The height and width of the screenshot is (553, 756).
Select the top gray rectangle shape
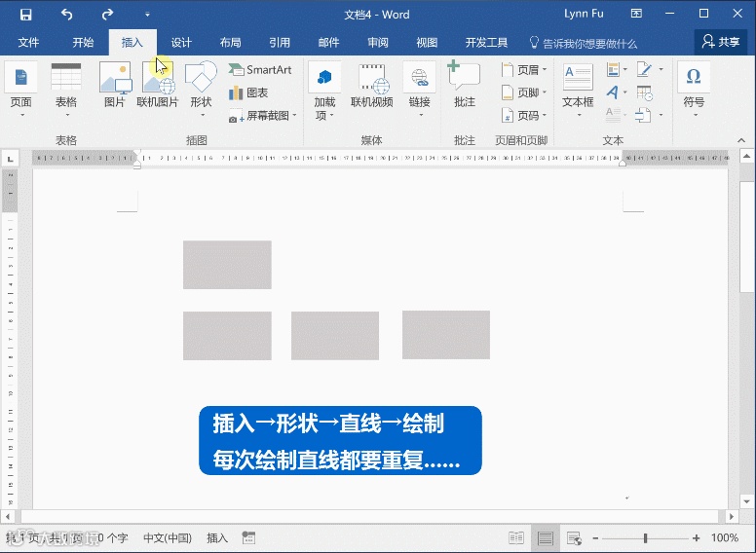tap(227, 265)
